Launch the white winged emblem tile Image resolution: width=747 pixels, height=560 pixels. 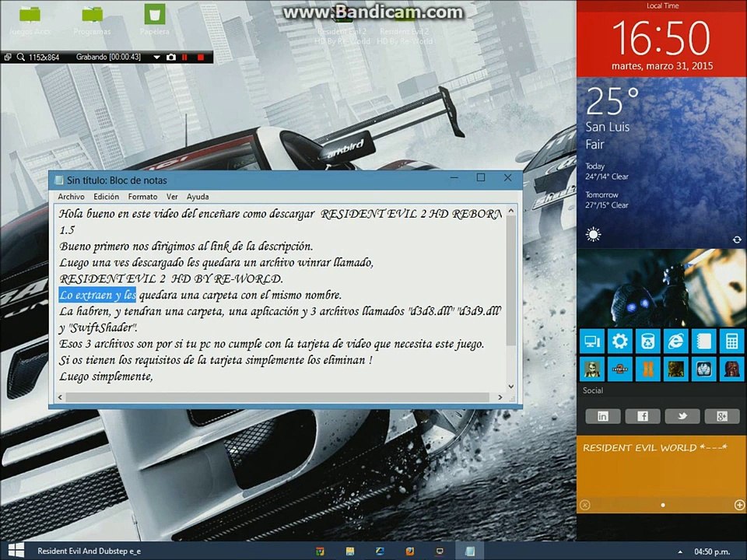tap(704, 369)
